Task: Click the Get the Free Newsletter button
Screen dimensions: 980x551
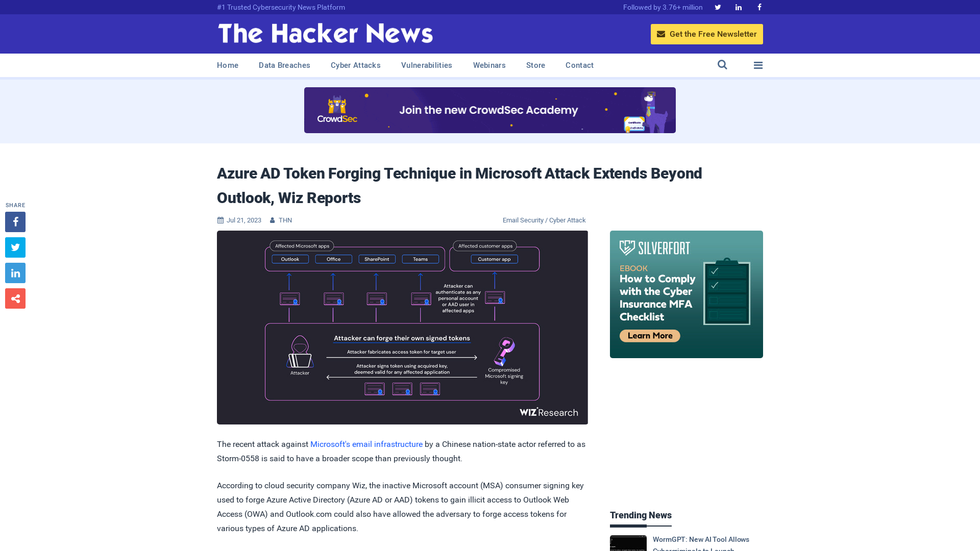Action: tap(707, 34)
